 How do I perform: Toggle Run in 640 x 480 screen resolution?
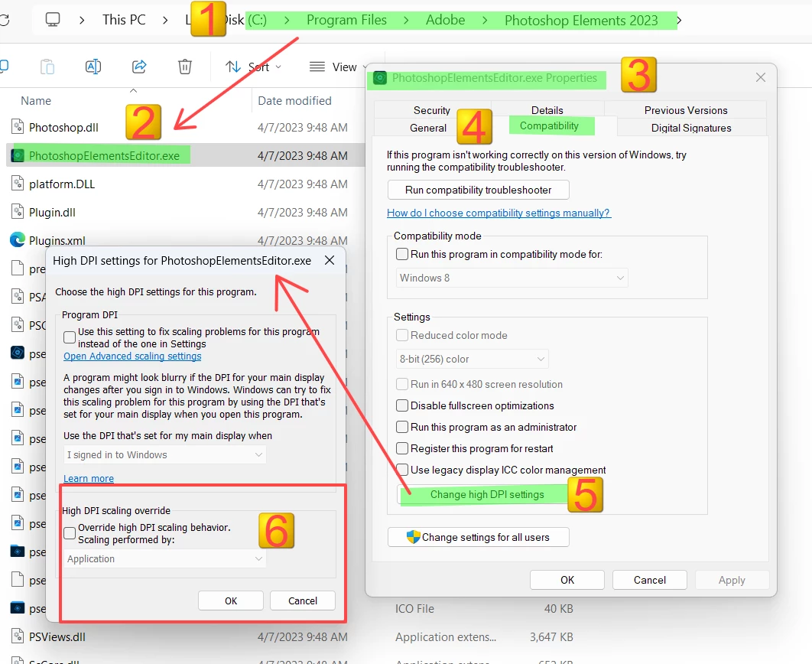(x=402, y=384)
